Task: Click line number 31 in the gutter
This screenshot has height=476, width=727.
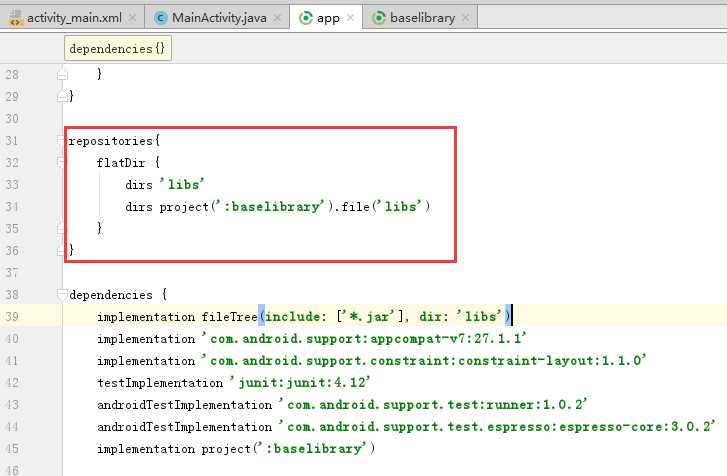Action: click(12, 140)
